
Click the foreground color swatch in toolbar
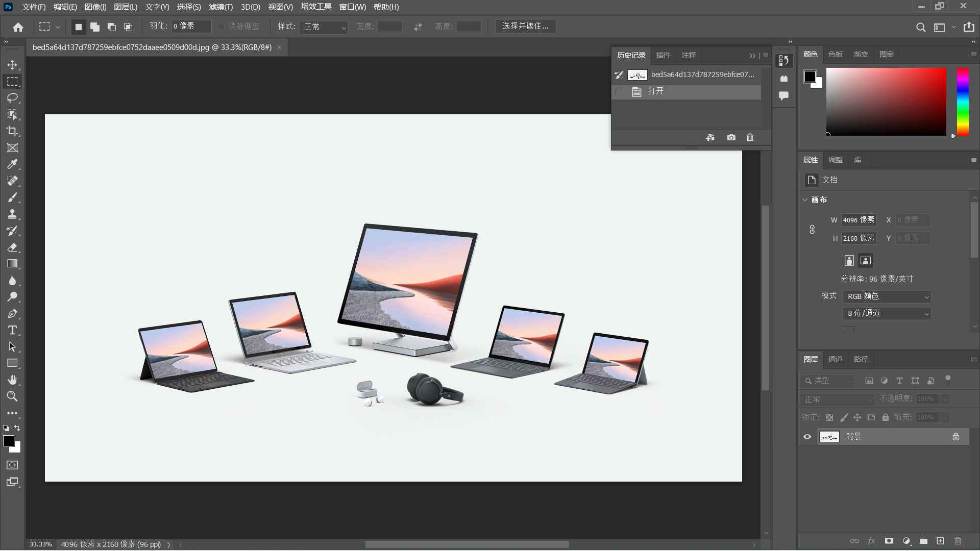coord(9,441)
